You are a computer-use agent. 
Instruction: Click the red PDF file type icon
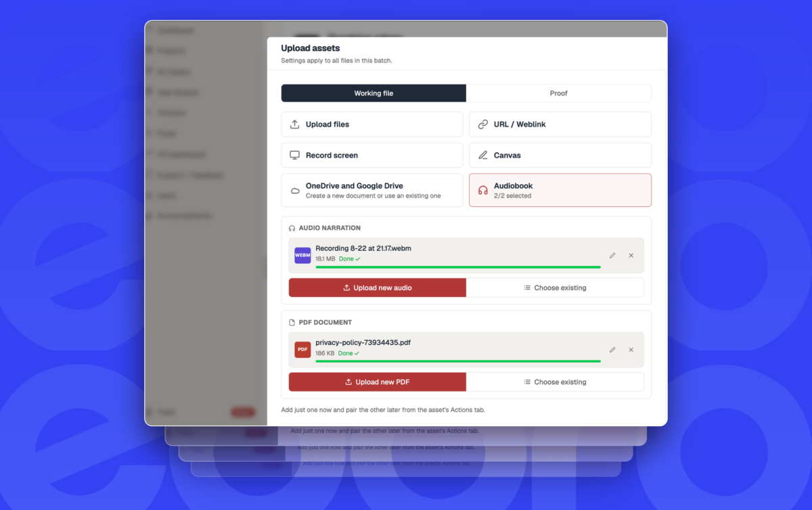click(302, 350)
